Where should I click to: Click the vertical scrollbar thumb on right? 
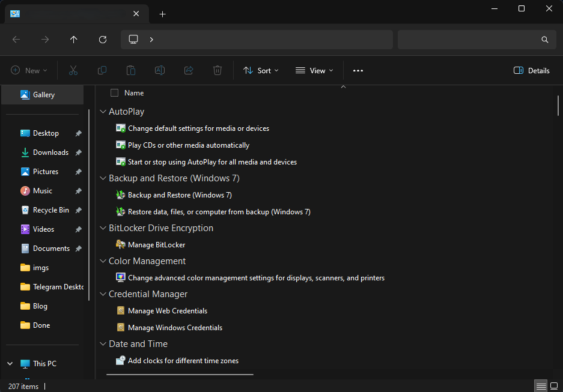[x=558, y=106]
